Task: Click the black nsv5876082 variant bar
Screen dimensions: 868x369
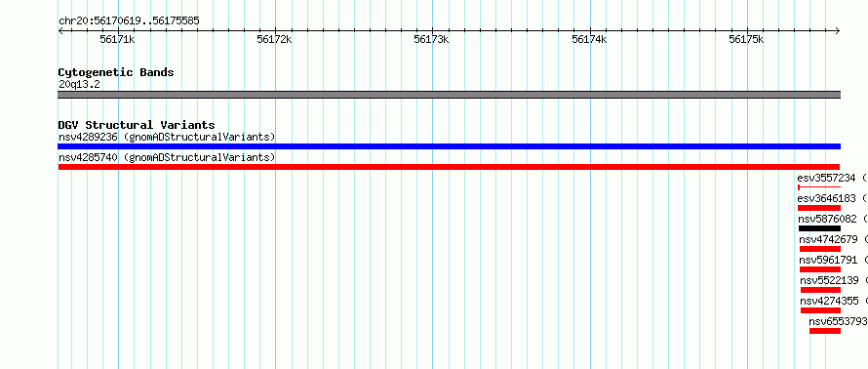Action: point(819,228)
